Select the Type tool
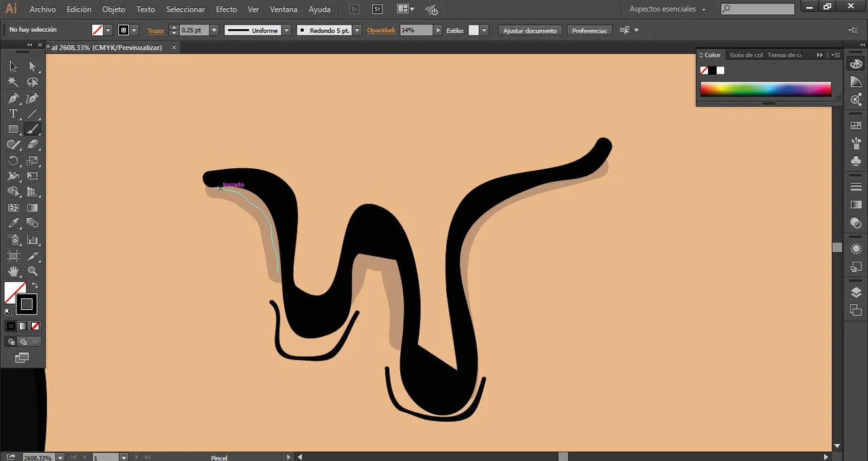The image size is (868, 461). 14,113
